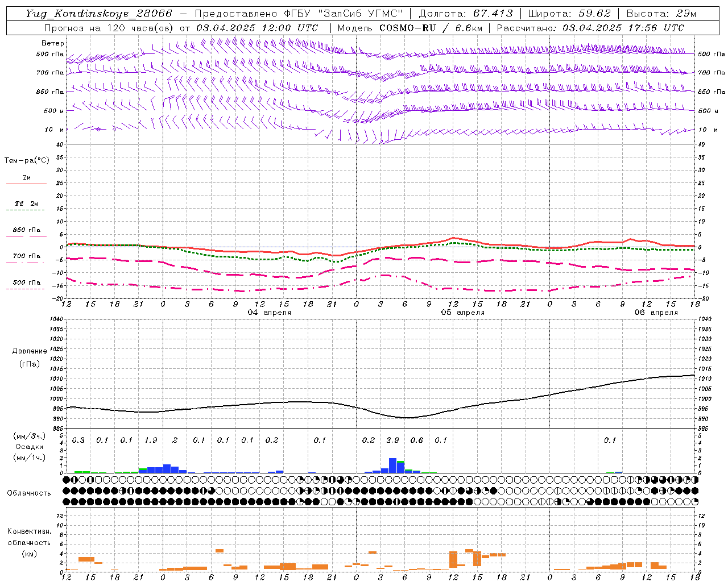728x582 pixels.
Task: Click the Тем-ра(°C) panel label
Action: (x=27, y=161)
